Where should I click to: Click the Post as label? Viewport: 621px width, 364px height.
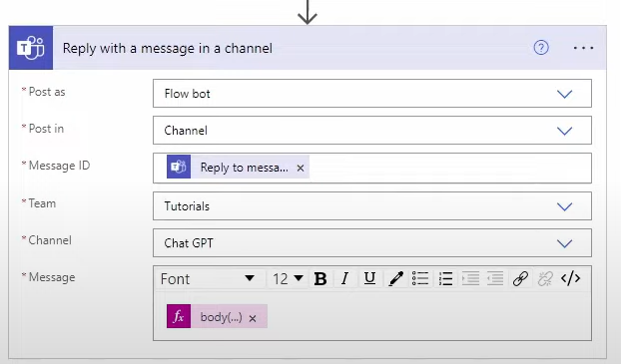pos(47,92)
